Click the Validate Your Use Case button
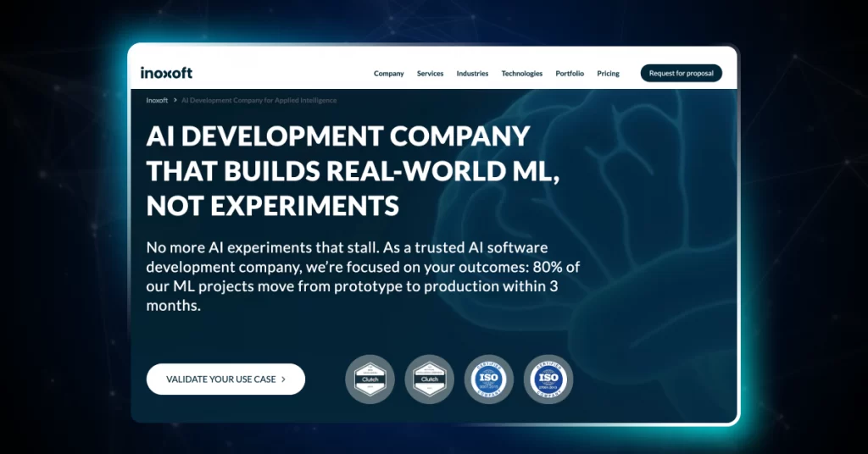This screenshot has width=868, height=454. click(x=225, y=379)
